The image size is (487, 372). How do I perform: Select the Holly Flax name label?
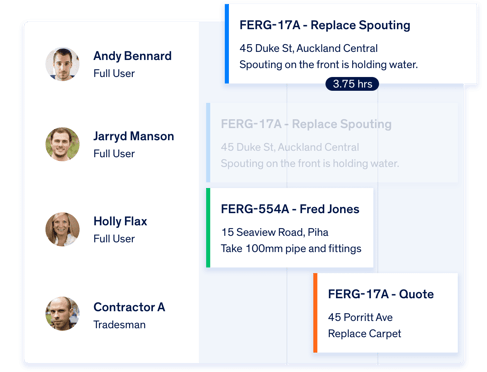point(120,221)
